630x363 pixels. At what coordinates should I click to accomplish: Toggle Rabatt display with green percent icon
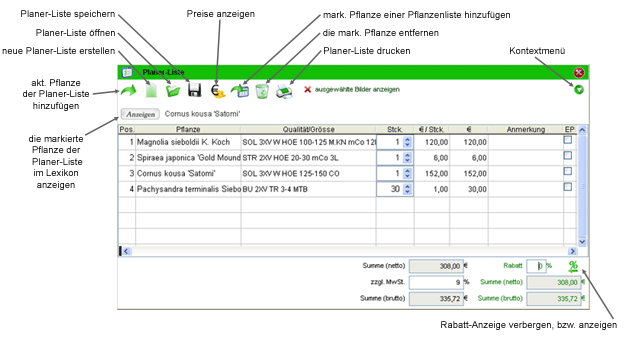click(x=573, y=266)
